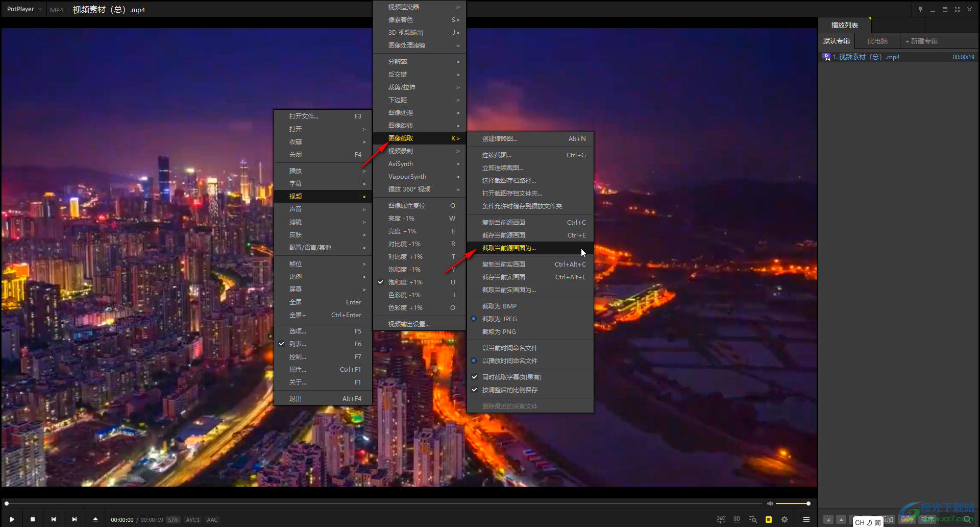Click the volume slider bar

coord(792,504)
